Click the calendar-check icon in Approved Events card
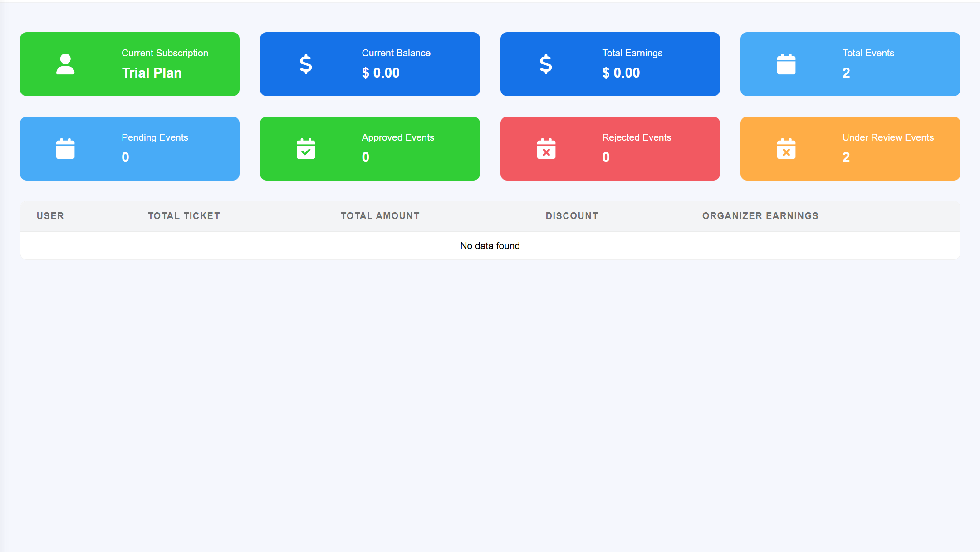Image resolution: width=980 pixels, height=552 pixels. [x=306, y=148]
